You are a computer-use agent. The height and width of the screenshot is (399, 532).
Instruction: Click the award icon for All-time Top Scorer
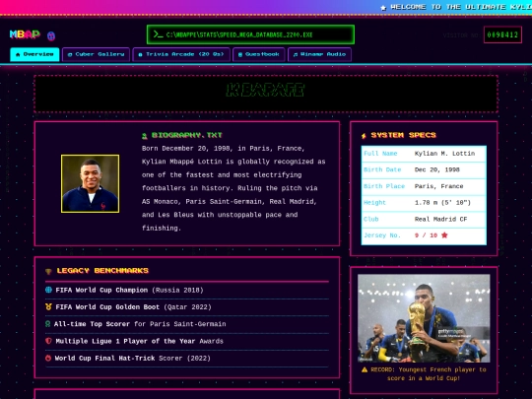coord(48,324)
